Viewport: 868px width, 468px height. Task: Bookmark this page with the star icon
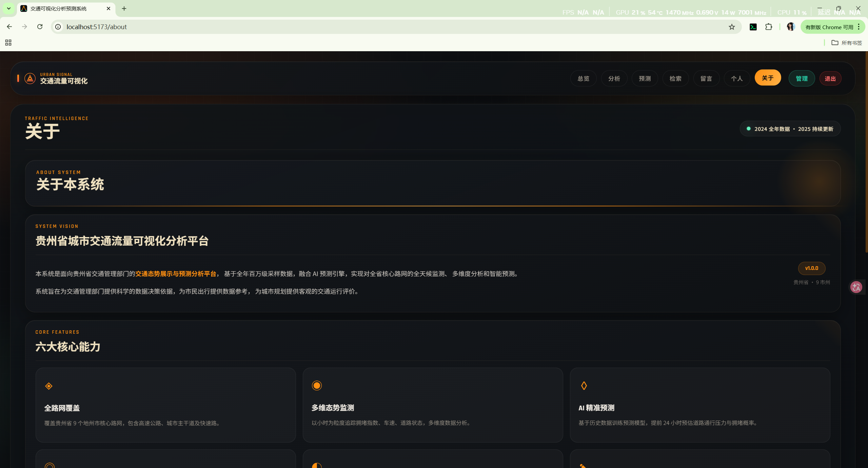tap(732, 27)
